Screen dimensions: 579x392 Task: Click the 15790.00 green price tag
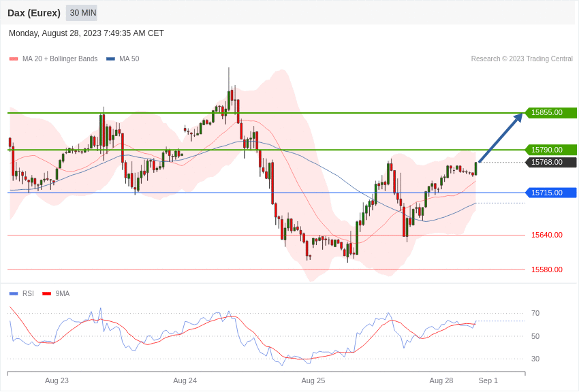[550, 150]
